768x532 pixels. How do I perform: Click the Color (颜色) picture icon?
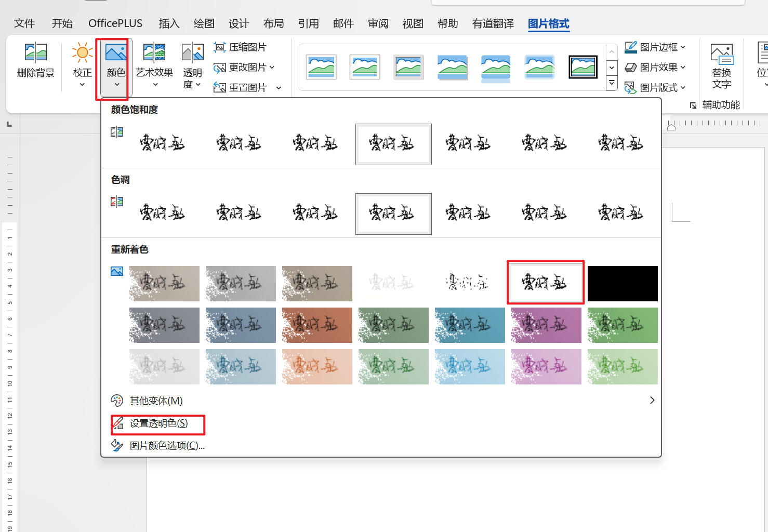(116, 52)
